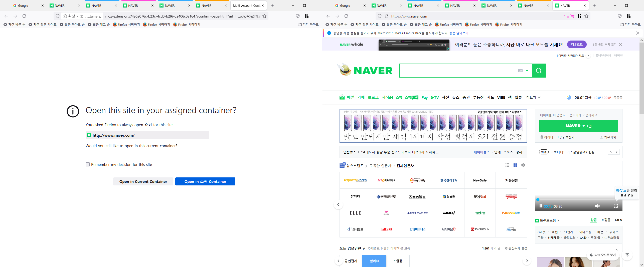Click right arrow on 오늘 읽을만한 글 tabs
644x267 pixels.
(527, 261)
